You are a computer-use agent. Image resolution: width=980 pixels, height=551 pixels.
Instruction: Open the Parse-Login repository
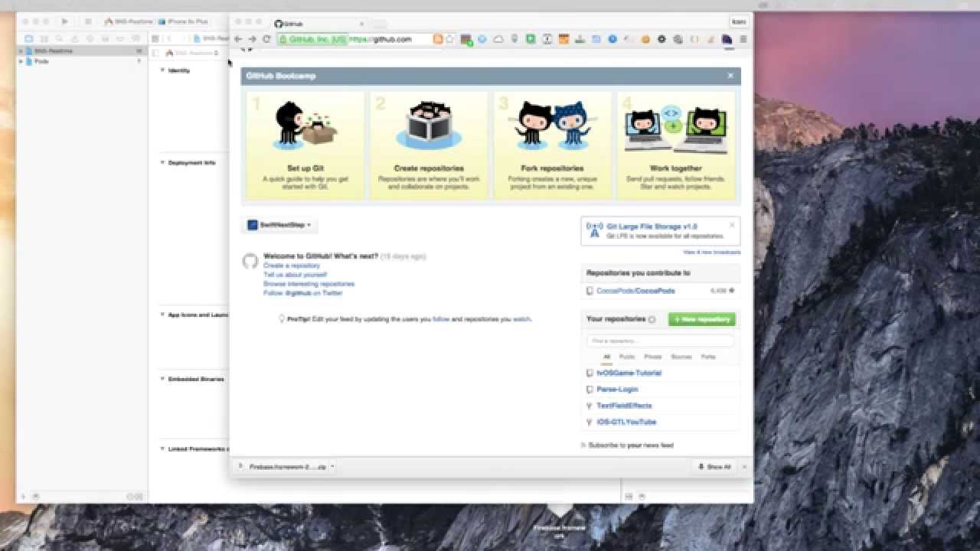(617, 390)
